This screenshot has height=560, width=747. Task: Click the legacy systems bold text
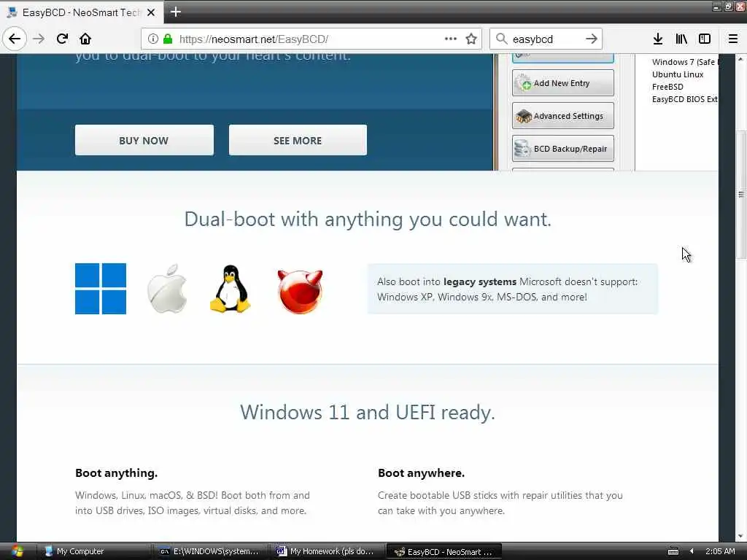[480, 282]
